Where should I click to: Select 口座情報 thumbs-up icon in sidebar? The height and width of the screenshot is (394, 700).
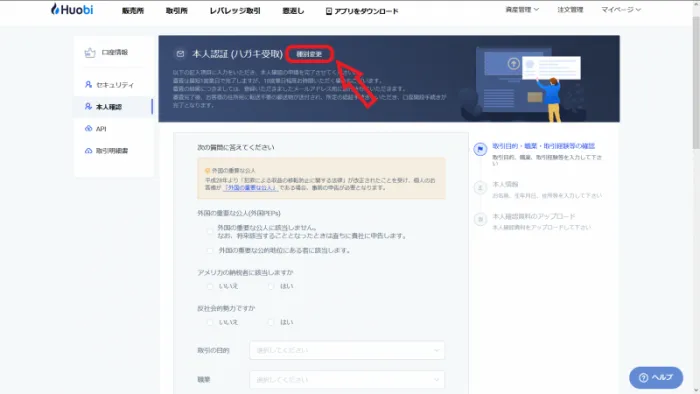coord(90,53)
